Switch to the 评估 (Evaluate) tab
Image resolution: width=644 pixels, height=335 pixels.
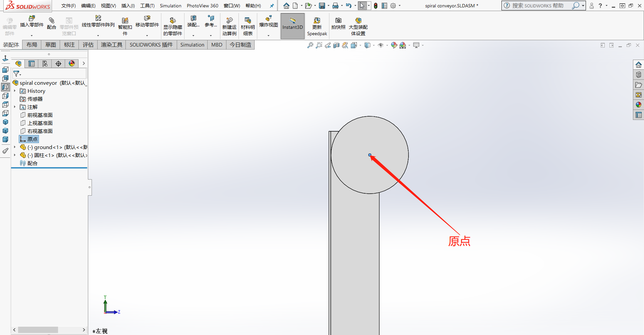click(x=88, y=45)
